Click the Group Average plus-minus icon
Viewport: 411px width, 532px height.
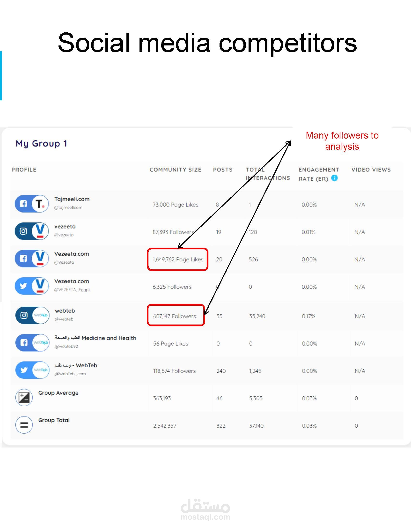(x=24, y=397)
